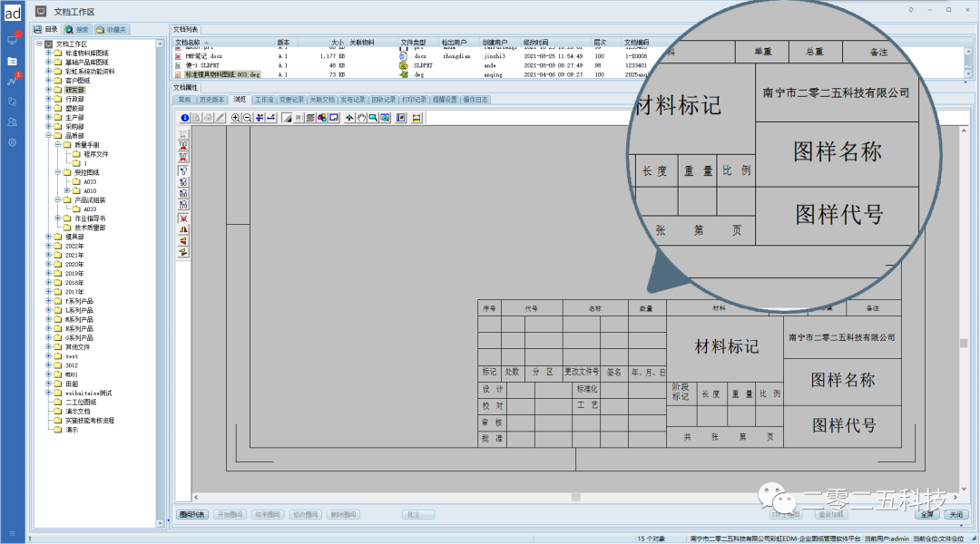Click the 全屏 button
Viewport: 980px width, 544px height.
tap(926, 514)
